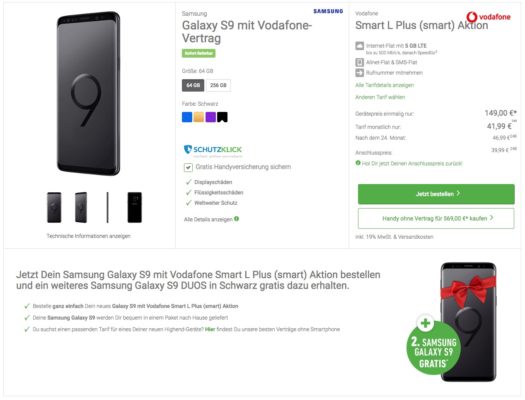Click the Internet-Flat LTE icon

[360, 46]
